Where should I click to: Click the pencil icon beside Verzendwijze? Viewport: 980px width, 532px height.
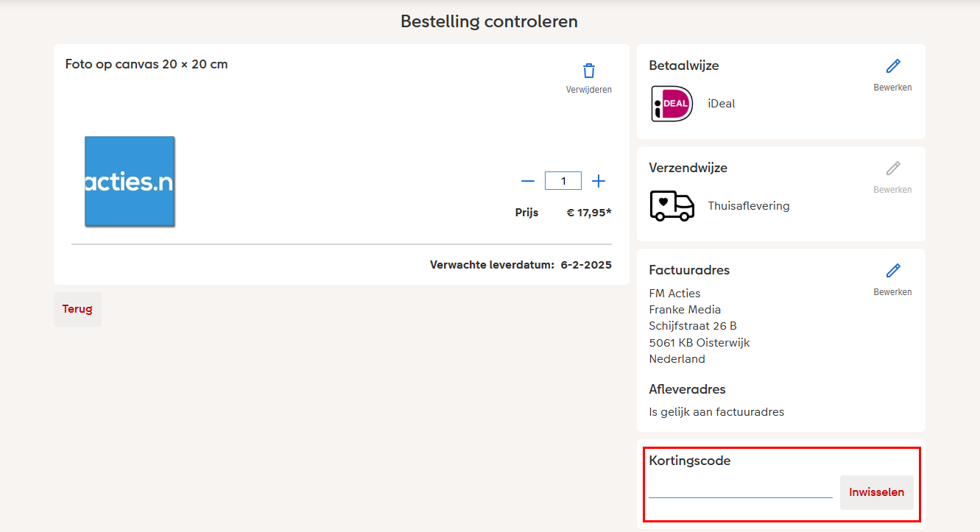(892, 168)
